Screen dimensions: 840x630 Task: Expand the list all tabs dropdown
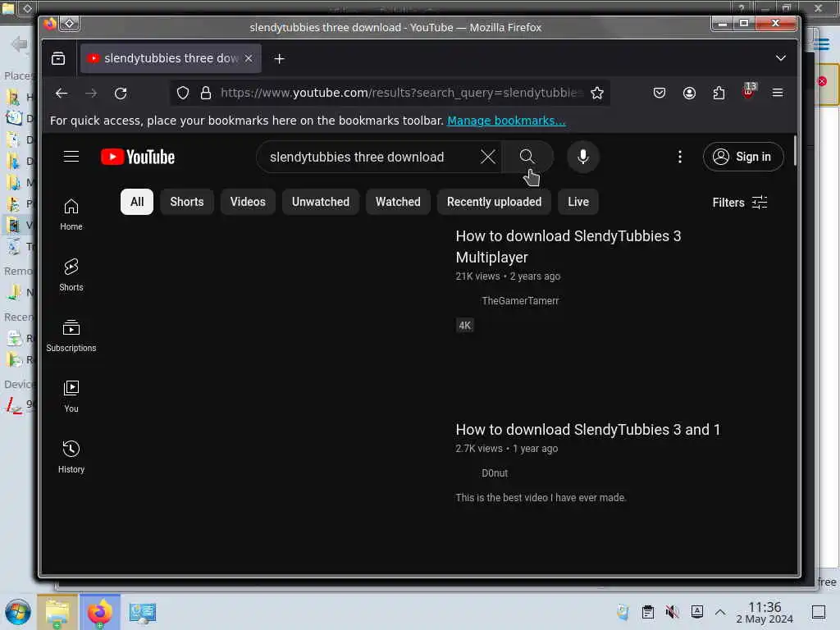[781, 58]
